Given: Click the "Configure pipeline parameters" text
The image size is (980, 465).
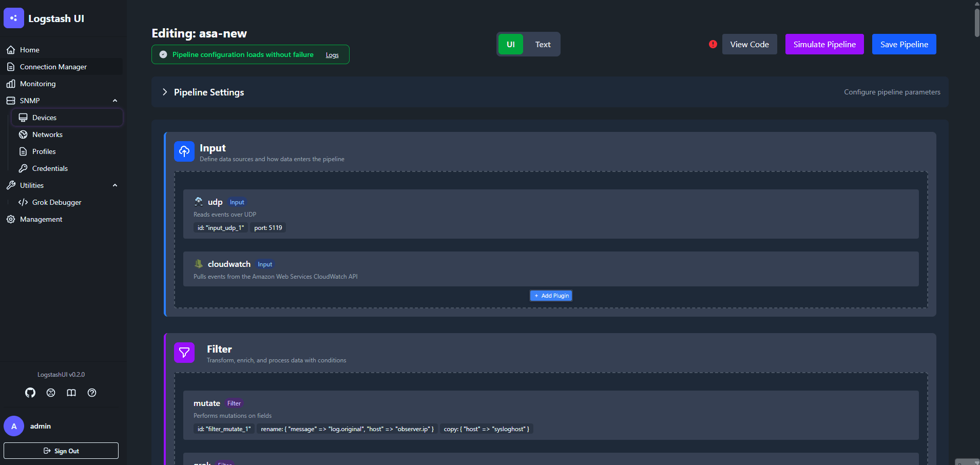Looking at the screenshot, I should click(x=892, y=92).
